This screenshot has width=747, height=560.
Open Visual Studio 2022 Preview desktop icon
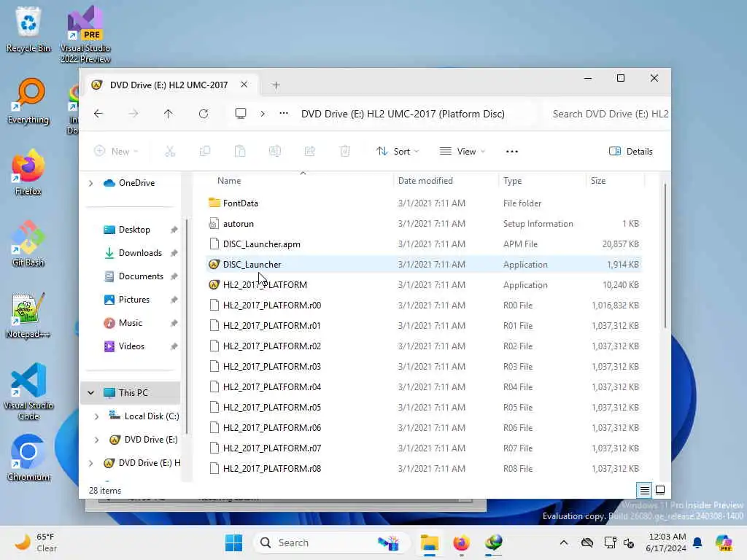tap(85, 35)
